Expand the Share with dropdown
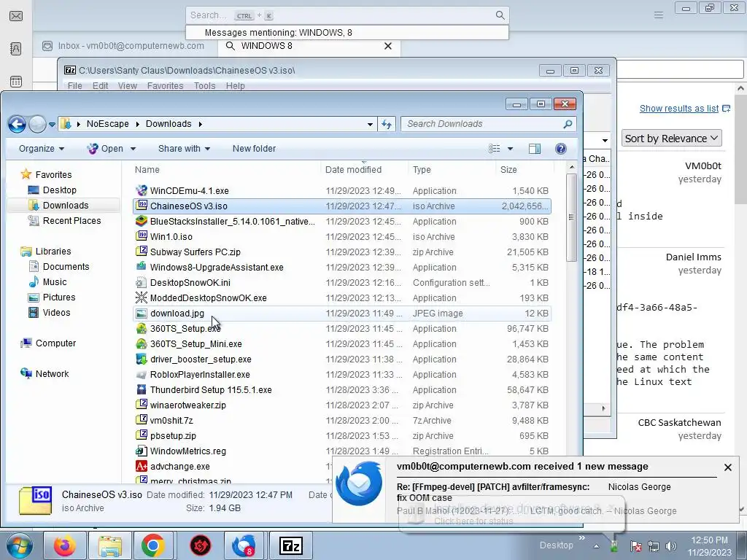Screen dimensions: 747x560 tap(184, 149)
